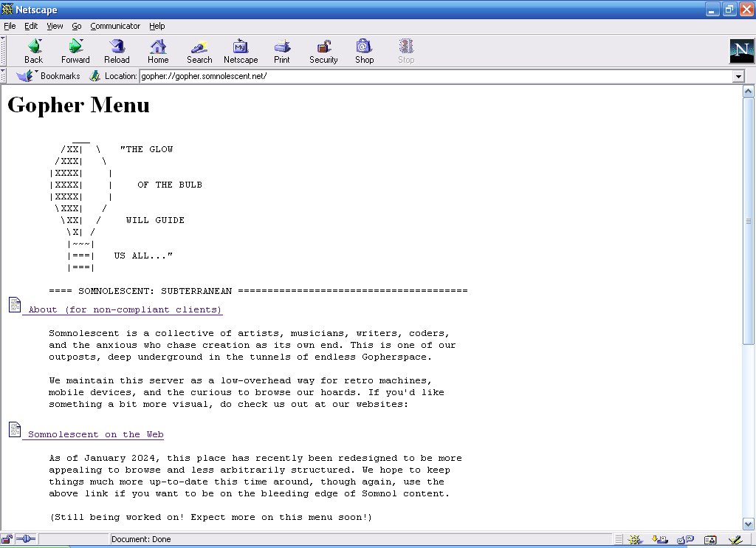Screen dimensions: 756x548
Task: Toggle the online/offline connection plug icon
Action: (25, 540)
